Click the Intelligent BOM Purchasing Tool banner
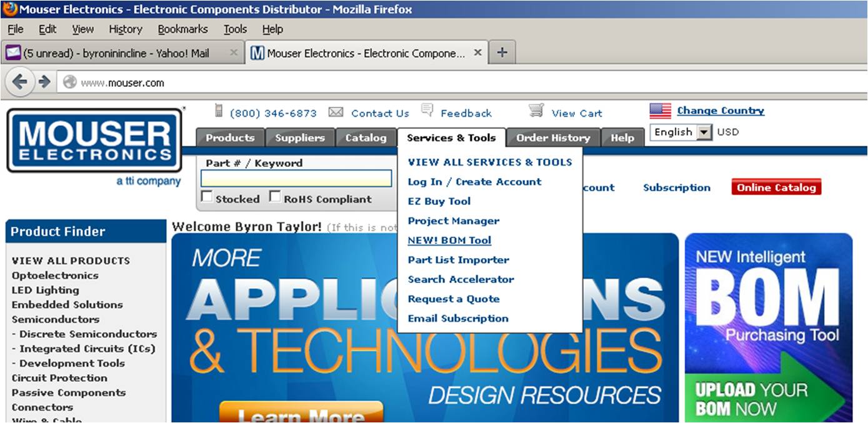 point(769,328)
